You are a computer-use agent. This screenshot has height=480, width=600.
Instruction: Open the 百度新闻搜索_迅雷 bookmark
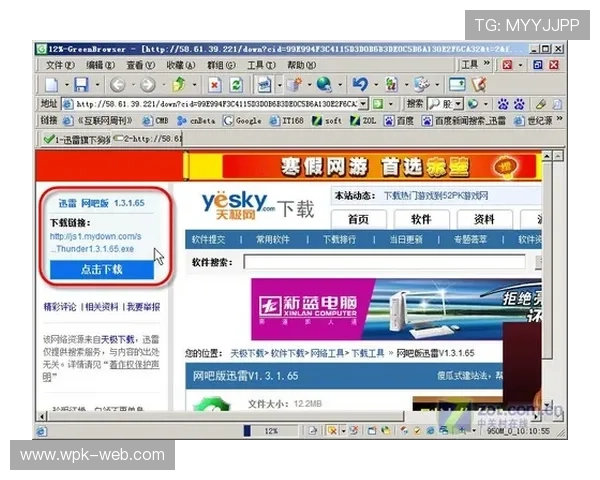pyautogui.click(x=464, y=121)
